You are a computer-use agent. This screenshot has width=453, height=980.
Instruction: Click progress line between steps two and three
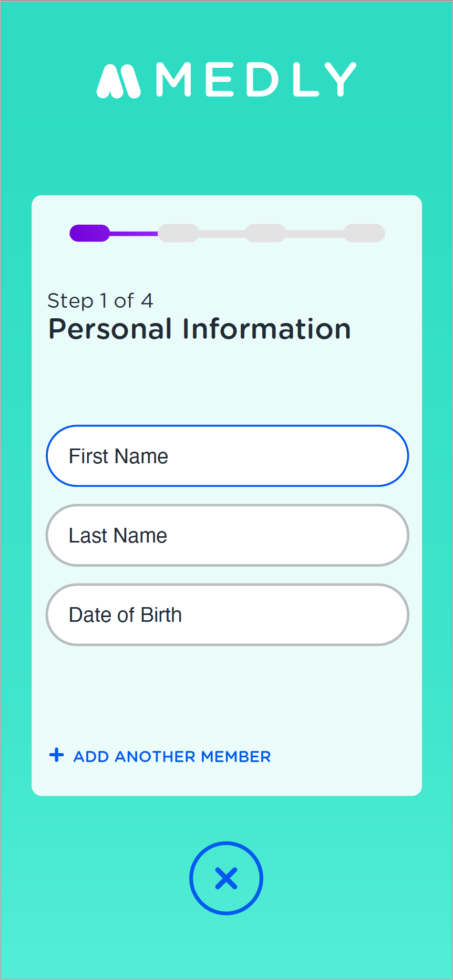[222, 234]
